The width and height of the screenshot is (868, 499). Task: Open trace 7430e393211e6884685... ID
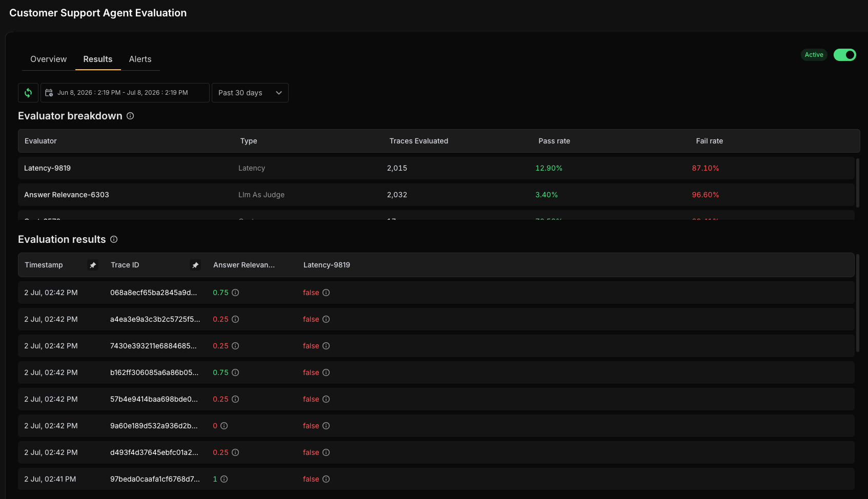[153, 346]
